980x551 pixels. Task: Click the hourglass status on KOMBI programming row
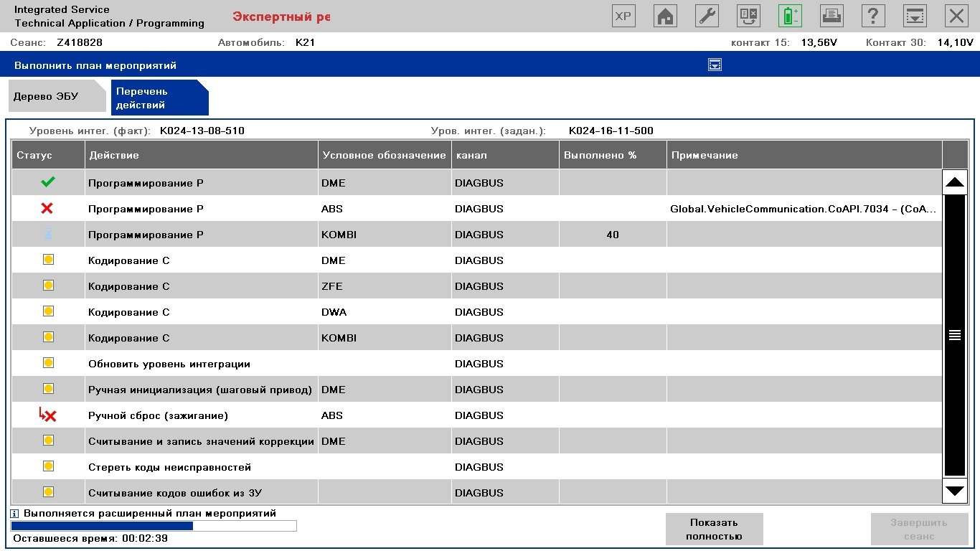point(47,235)
